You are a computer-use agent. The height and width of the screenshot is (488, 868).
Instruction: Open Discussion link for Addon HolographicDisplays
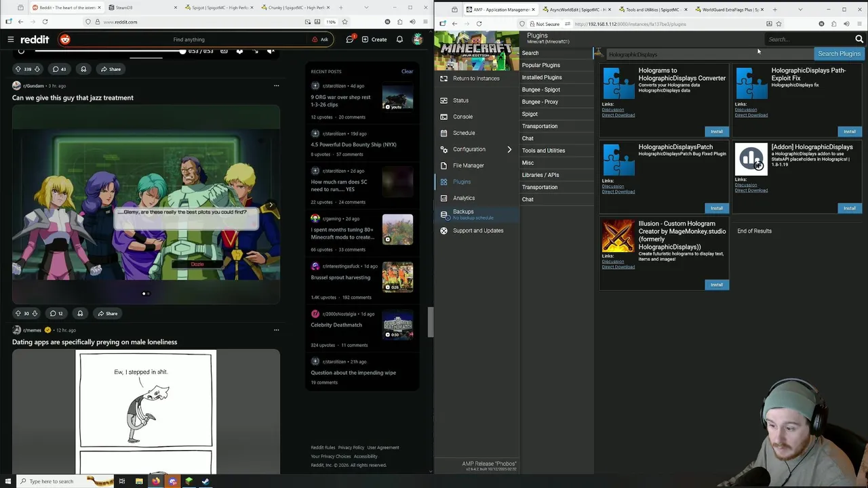click(746, 185)
